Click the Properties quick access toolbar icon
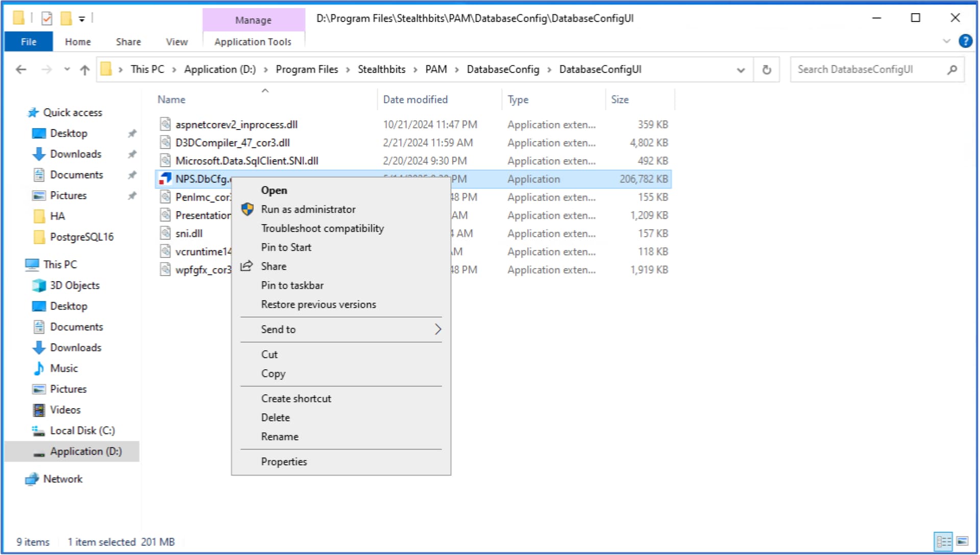Image resolution: width=980 pixels, height=555 pixels. click(46, 18)
